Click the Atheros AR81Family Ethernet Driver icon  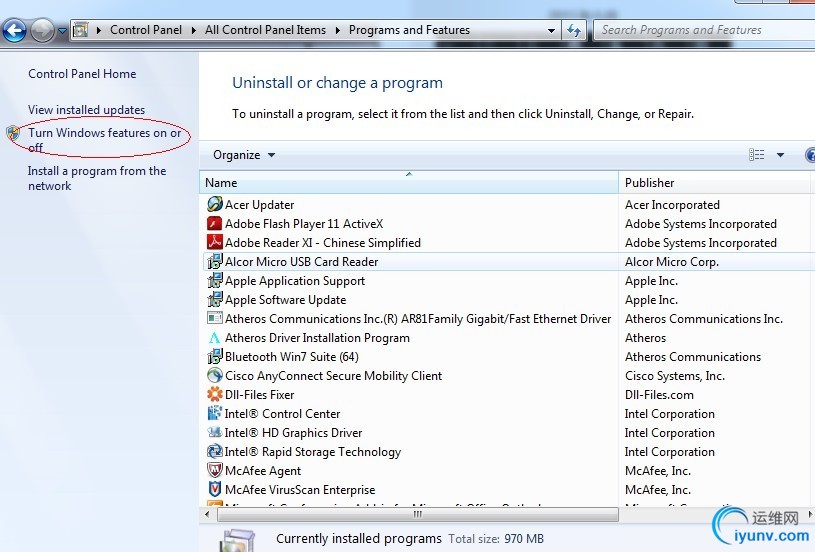[x=215, y=318]
